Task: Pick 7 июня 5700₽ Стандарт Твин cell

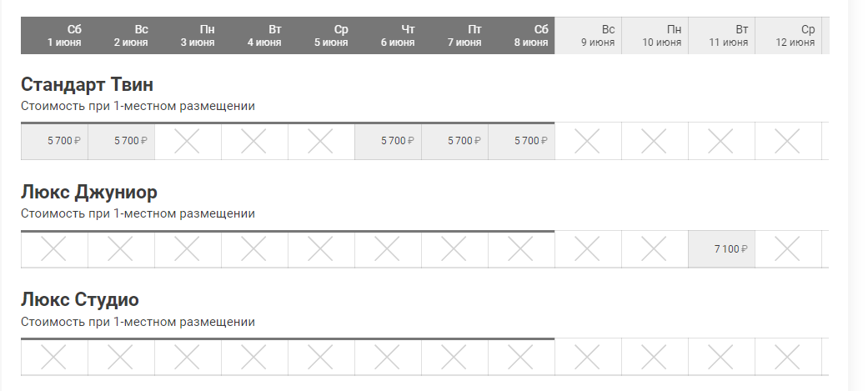Action: point(454,141)
